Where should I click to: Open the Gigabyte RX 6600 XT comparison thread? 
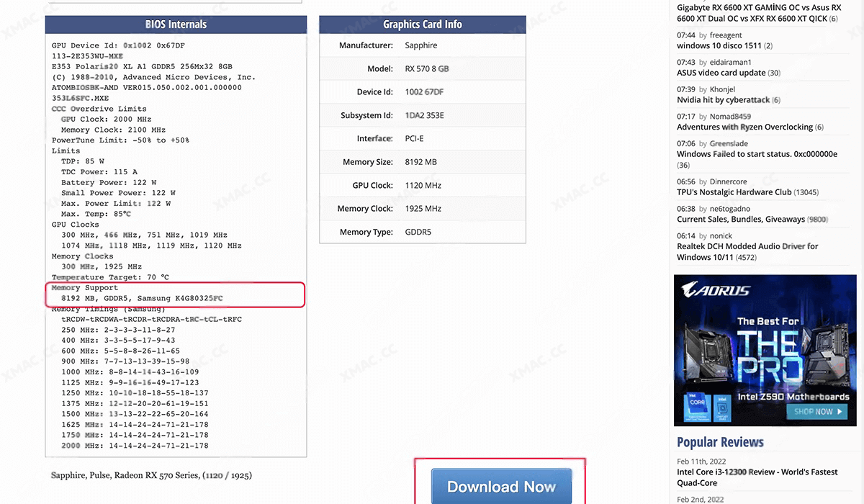(x=758, y=13)
